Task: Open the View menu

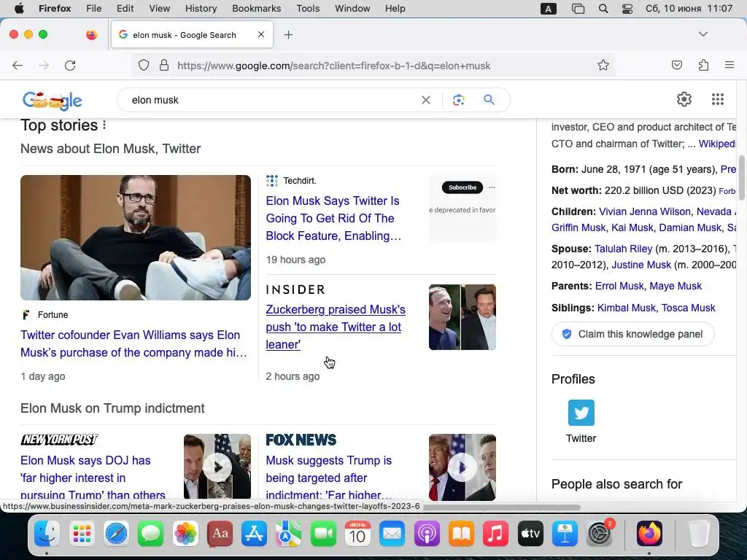Action: click(x=159, y=9)
